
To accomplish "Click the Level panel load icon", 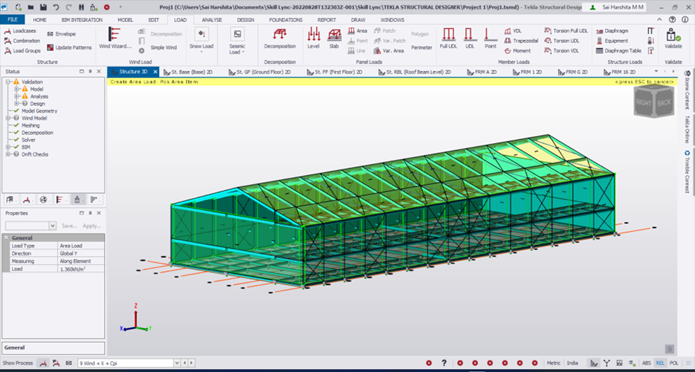I will [x=313, y=38].
